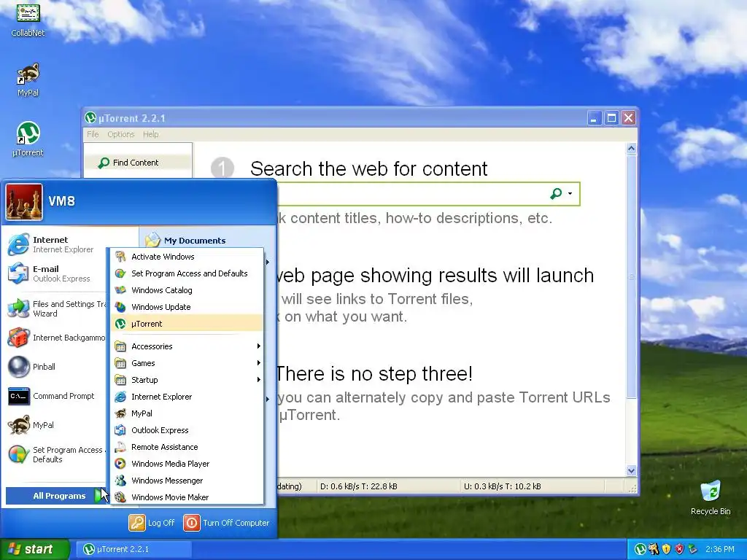Image resolution: width=747 pixels, height=560 pixels.
Task: Select µTorrent 2.2.1 taskbar button
Action: tap(134, 549)
